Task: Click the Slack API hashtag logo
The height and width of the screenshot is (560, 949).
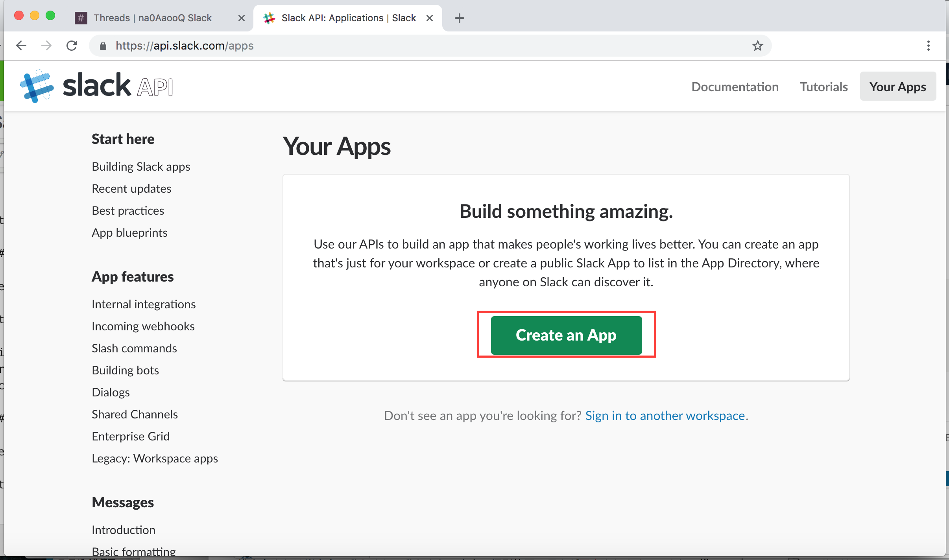Action: [37, 86]
